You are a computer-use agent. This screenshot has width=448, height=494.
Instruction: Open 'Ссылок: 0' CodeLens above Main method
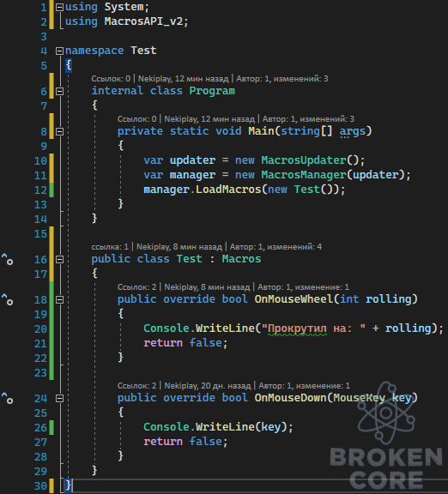coord(136,118)
